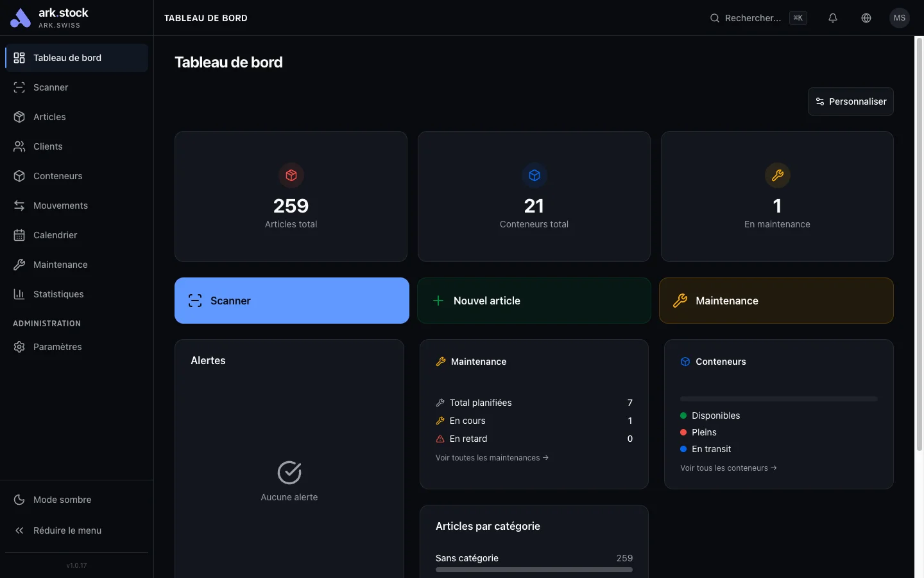Open the MS user avatar menu
Viewport: 924px width, 578px height.
tap(900, 18)
